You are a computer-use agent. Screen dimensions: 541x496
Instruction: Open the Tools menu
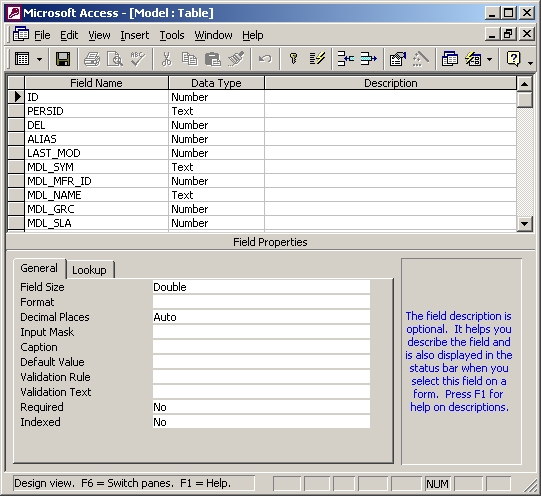pos(171,35)
